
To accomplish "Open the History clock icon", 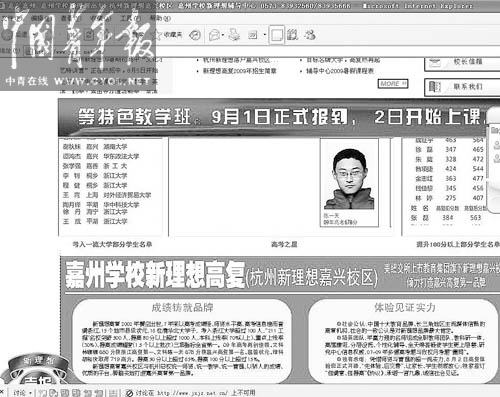I will click(x=195, y=35).
